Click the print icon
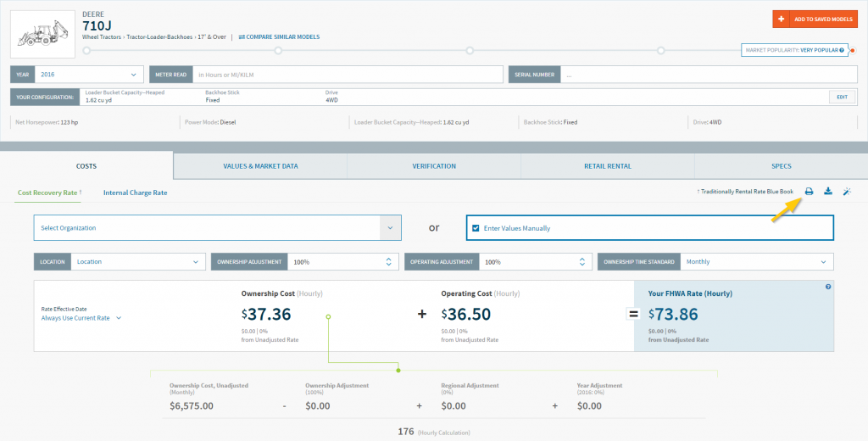Screen dimensions: 868x441 tap(809, 192)
